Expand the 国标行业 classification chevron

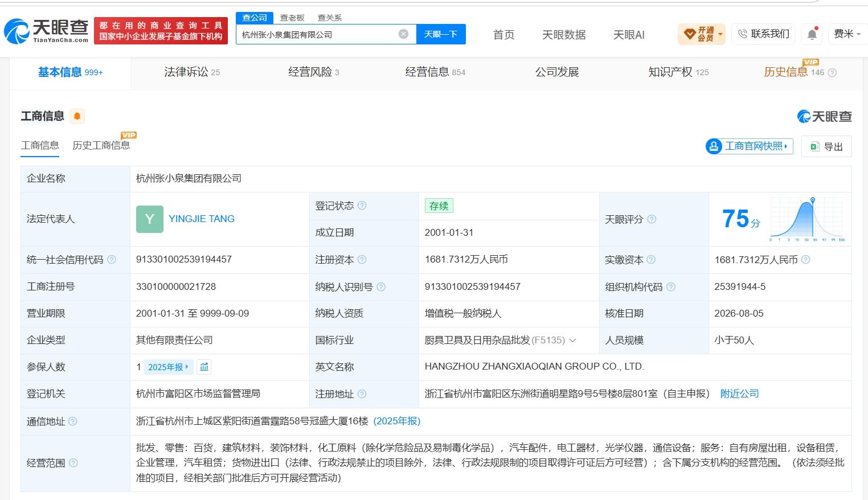pyautogui.click(x=572, y=341)
